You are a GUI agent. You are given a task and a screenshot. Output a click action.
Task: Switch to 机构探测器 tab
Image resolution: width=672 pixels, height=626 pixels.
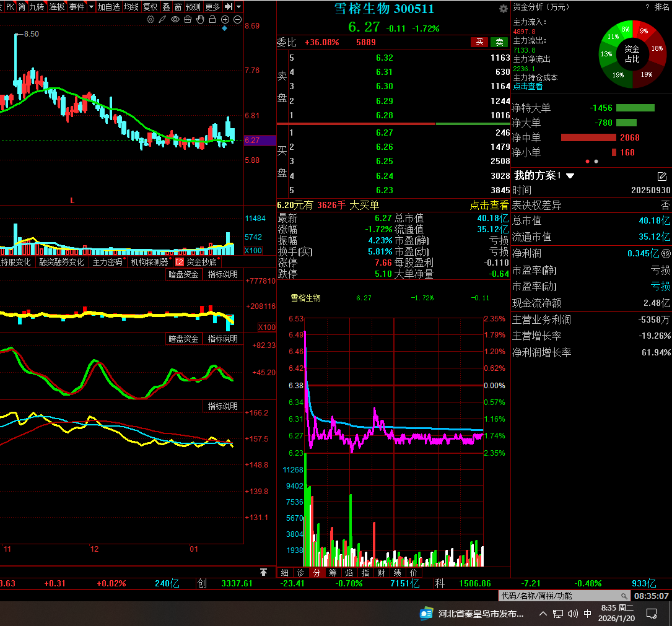pos(149,262)
